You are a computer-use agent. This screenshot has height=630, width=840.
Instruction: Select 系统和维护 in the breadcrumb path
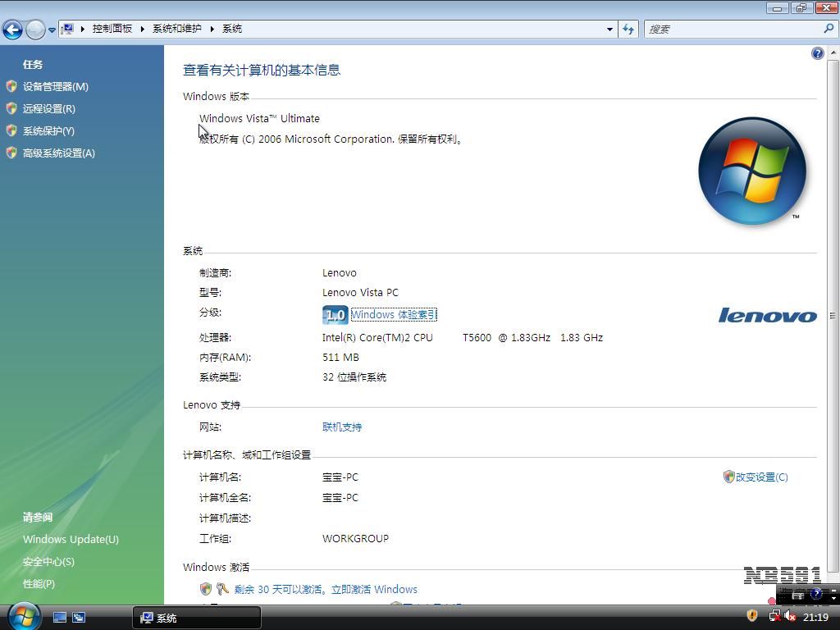[176, 29]
